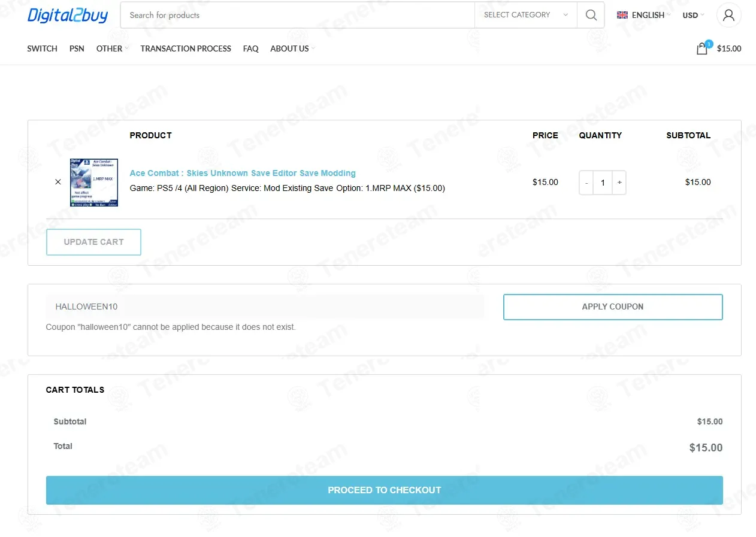Click the Product column header

coord(151,135)
